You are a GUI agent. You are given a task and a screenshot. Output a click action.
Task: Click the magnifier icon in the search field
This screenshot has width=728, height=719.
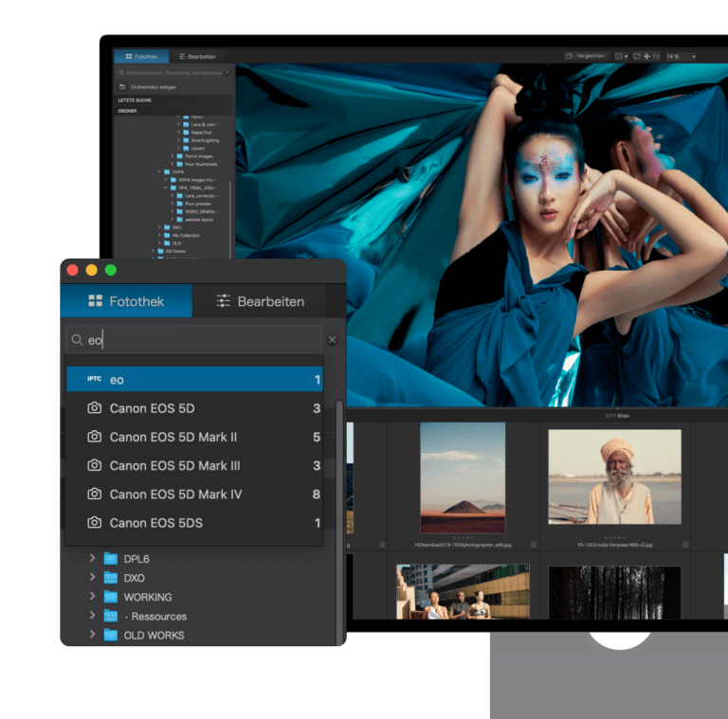tap(77, 339)
